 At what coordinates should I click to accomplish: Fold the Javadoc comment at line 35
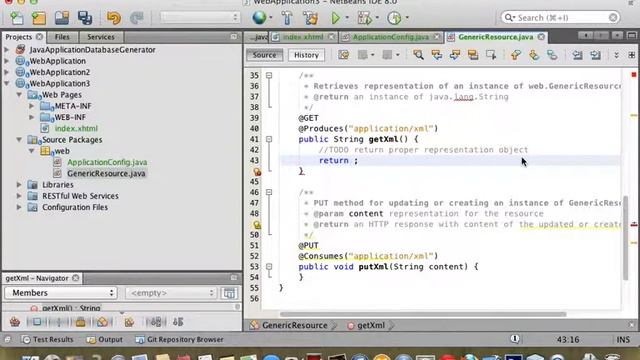point(269,76)
